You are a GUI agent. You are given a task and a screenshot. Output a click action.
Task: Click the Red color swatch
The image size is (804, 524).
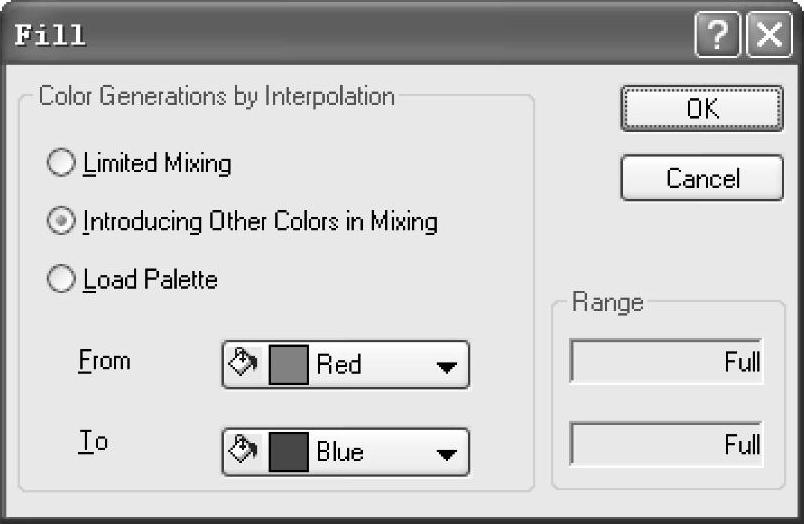(x=287, y=364)
